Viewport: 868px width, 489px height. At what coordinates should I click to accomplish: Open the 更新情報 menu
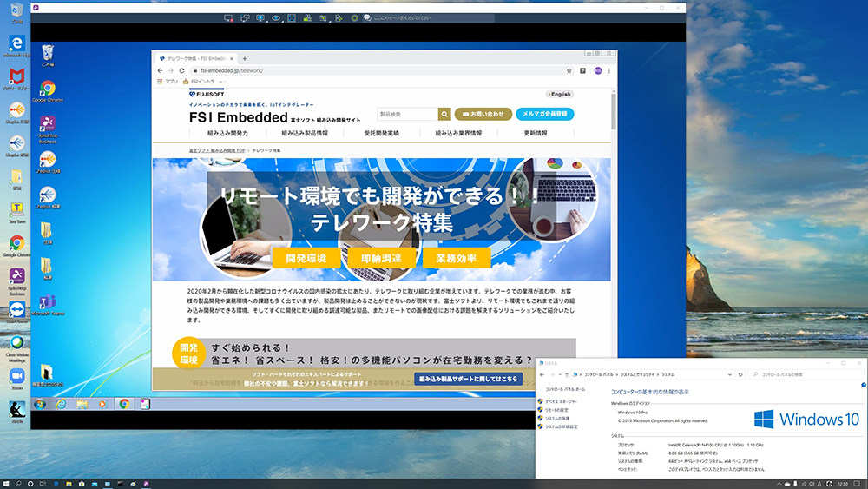(x=536, y=134)
